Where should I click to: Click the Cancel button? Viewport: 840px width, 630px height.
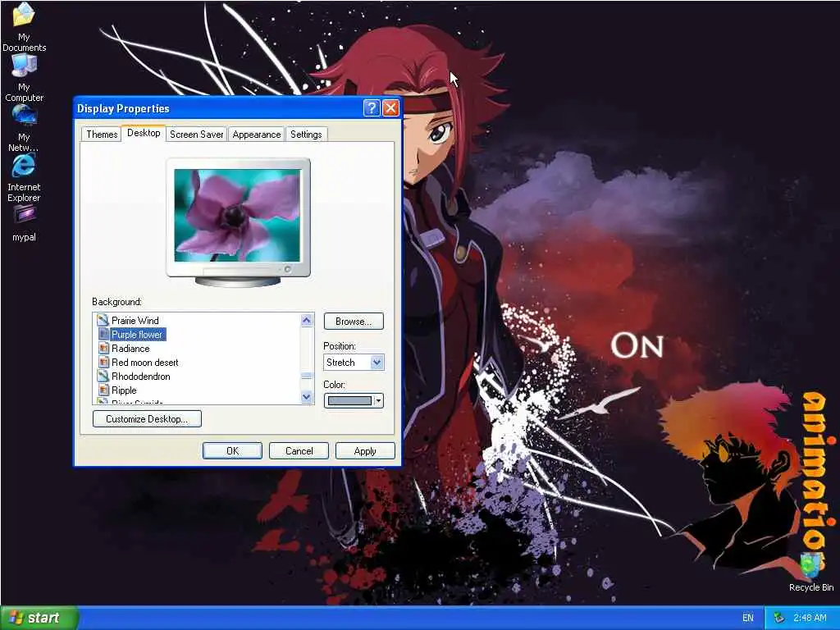coord(299,451)
